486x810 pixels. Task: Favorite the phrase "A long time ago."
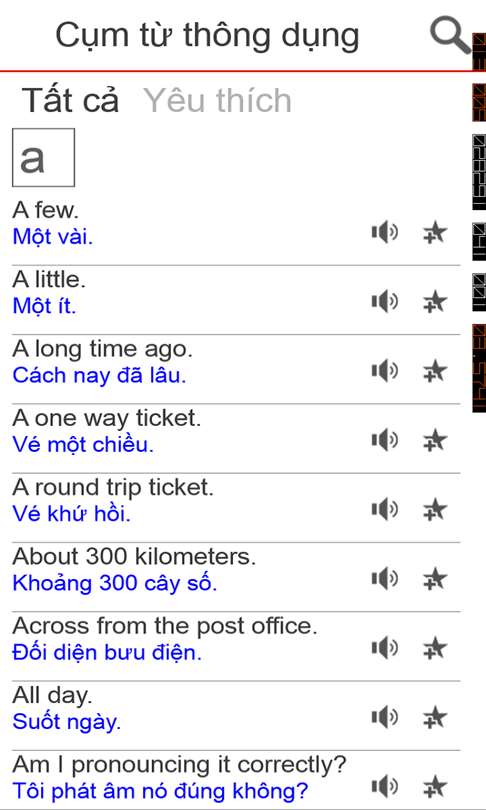pos(435,371)
